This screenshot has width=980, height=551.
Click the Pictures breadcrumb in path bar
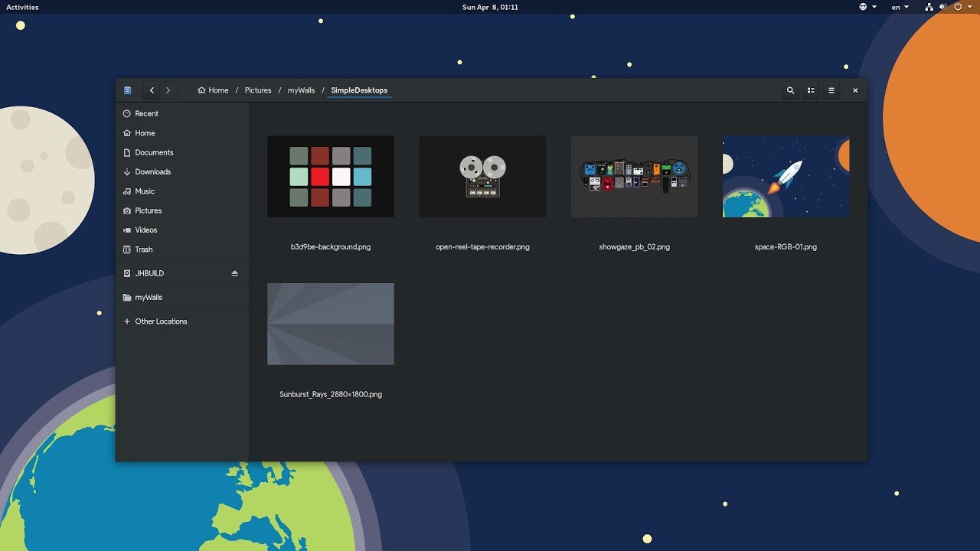(x=258, y=90)
